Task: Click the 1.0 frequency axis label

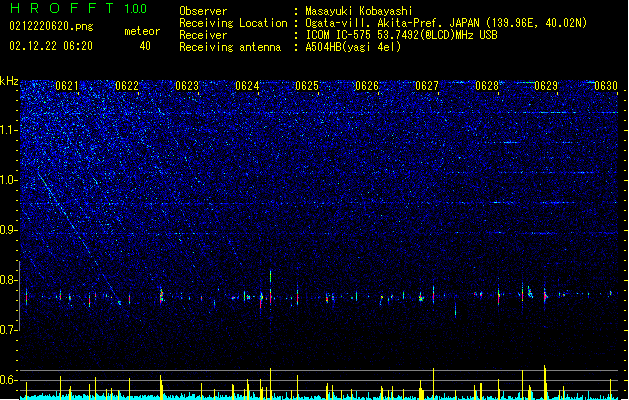Action: [x=9, y=180]
